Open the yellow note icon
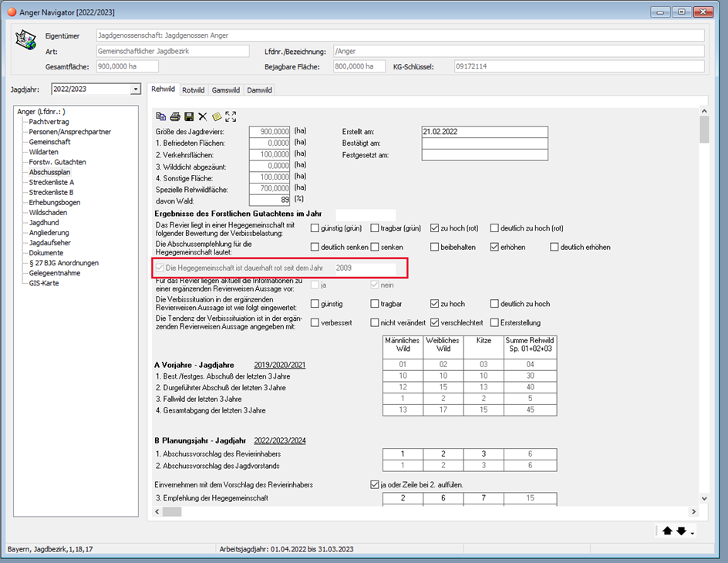 point(217,116)
